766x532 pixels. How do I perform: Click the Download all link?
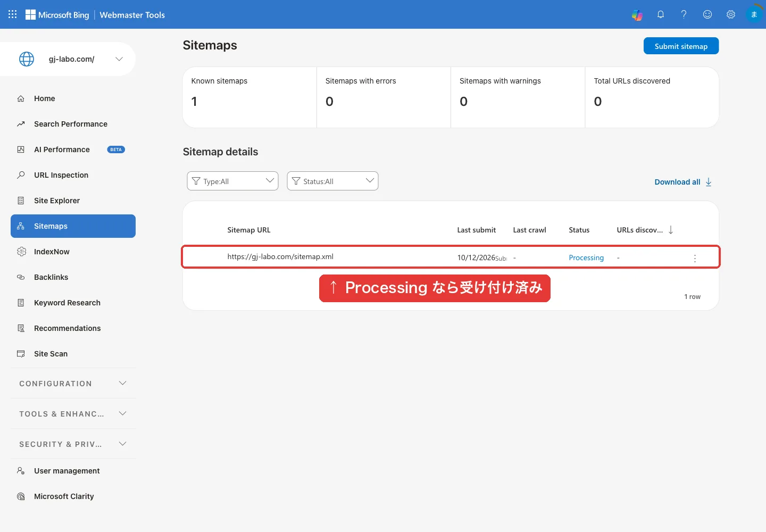tap(677, 182)
